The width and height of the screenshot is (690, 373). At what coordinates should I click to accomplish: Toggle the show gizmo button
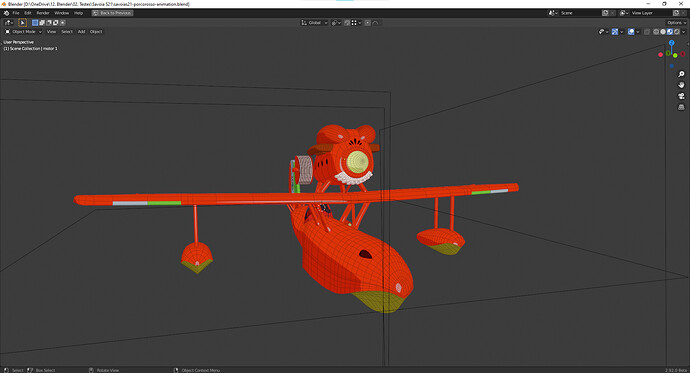[x=615, y=32]
